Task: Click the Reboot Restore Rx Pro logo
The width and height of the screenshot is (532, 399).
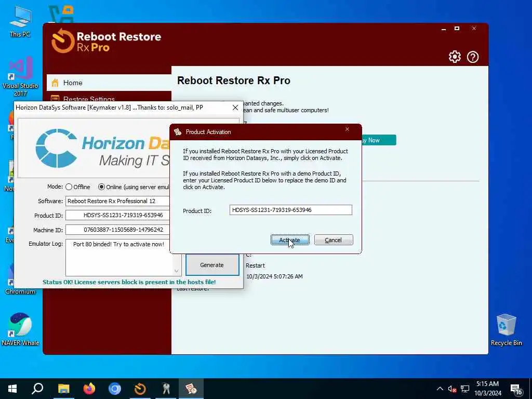Action: [x=106, y=41]
